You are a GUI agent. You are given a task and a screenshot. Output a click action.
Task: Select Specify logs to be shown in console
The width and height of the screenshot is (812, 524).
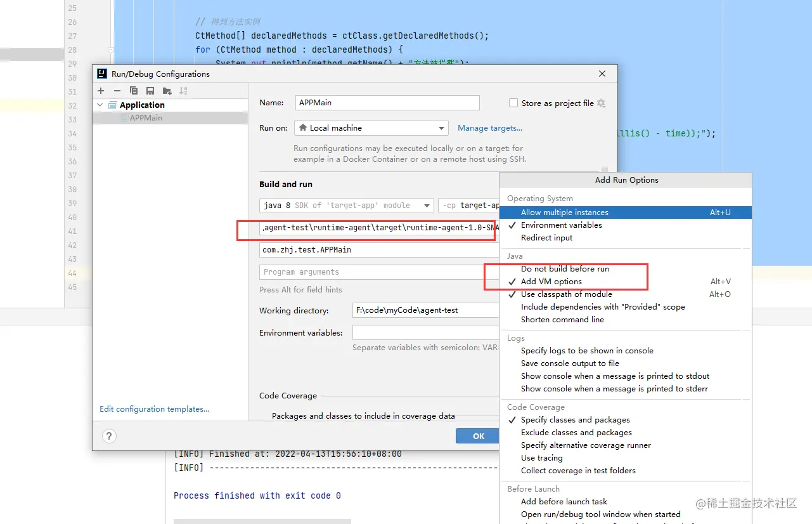click(626, 351)
